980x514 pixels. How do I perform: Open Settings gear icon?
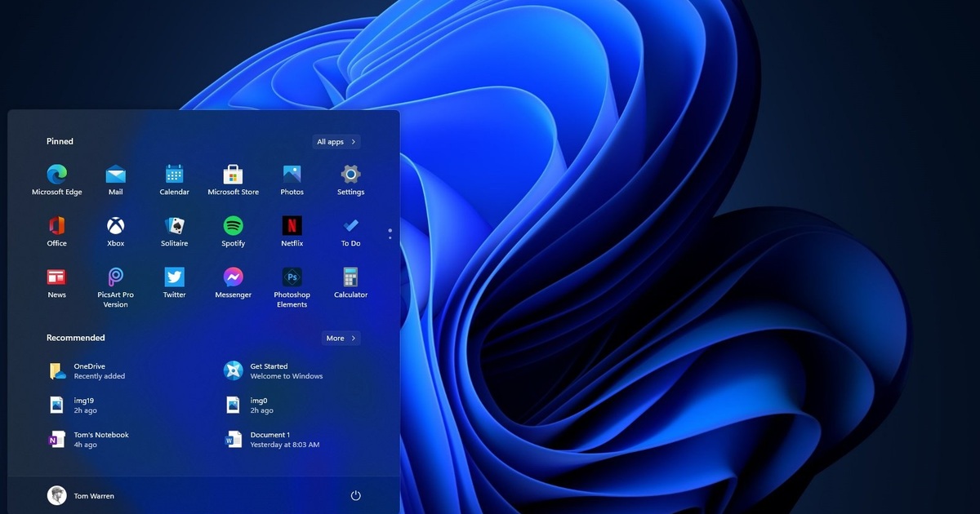[351, 180]
